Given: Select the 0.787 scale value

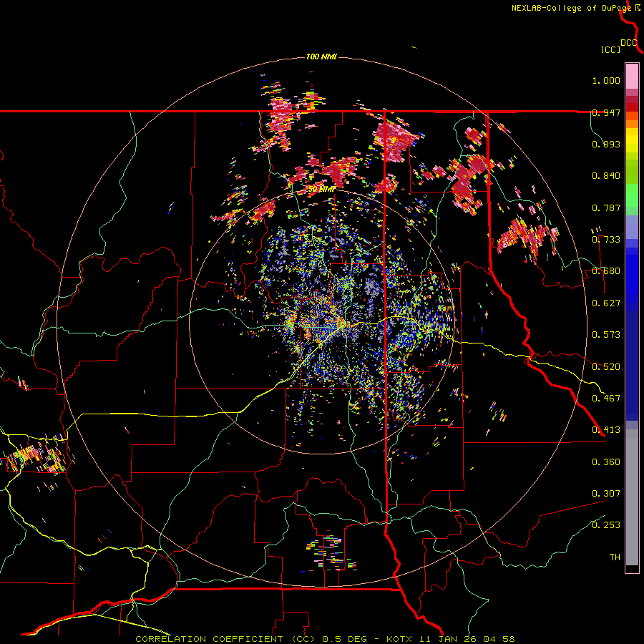Looking at the screenshot, I should point(606,208).
